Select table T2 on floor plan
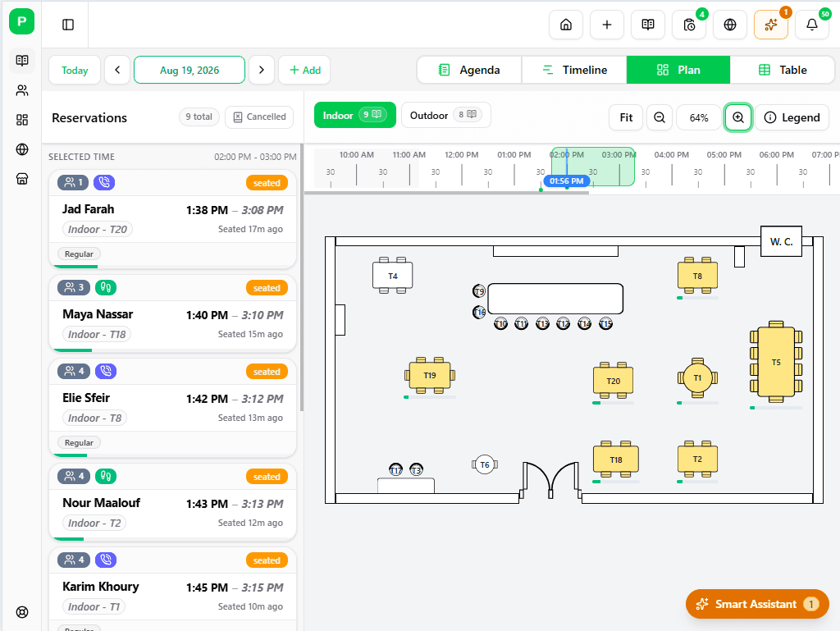Viewport: 840px width, 631px height. [x=697, y=459]
